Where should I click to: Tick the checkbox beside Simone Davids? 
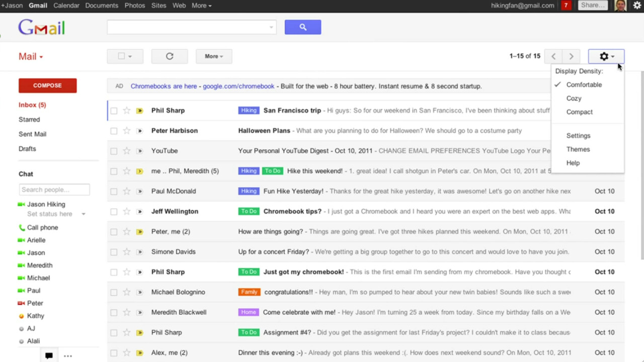point(114,252)
